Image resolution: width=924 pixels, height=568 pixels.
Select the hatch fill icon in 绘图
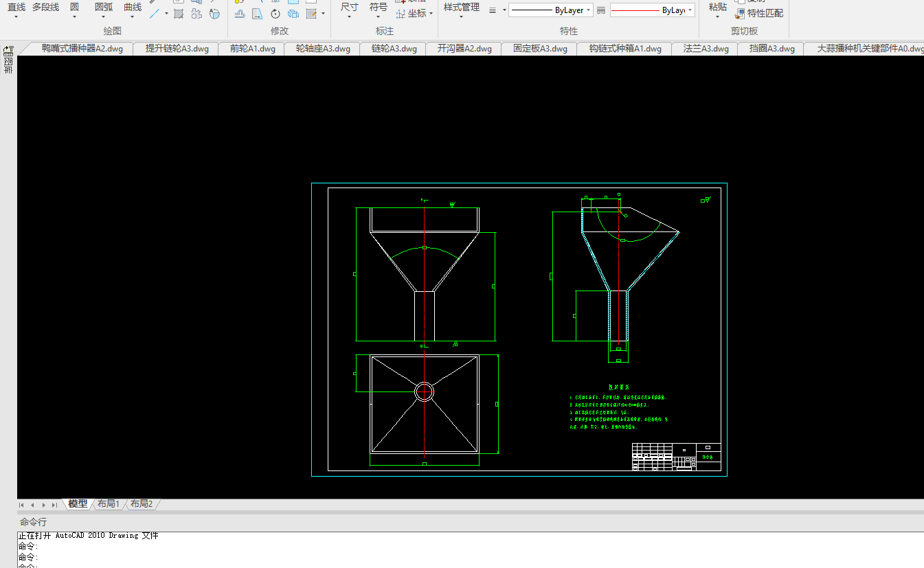(179, 13)
